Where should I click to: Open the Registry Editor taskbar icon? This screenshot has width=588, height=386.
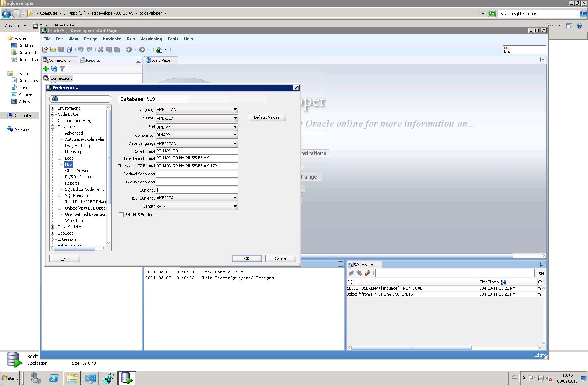[109, 378]
